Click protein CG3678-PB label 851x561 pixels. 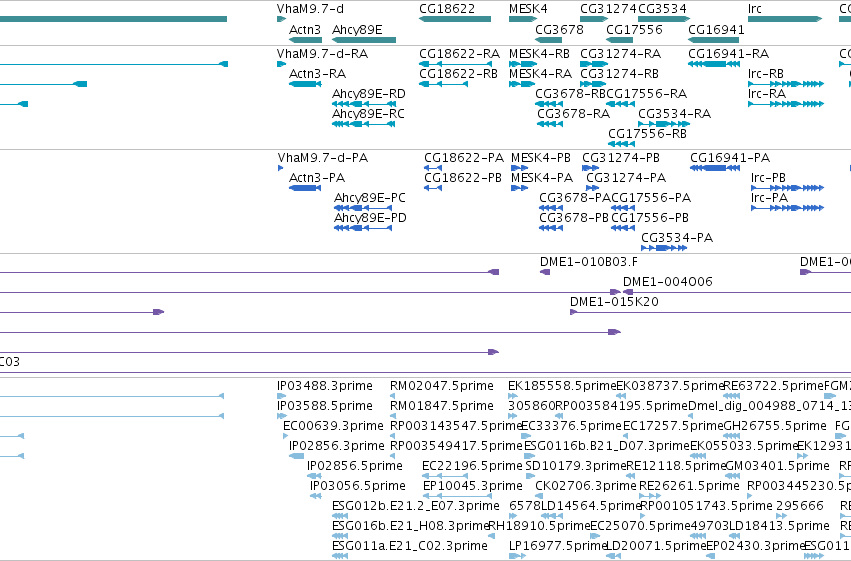coord(574,218)
